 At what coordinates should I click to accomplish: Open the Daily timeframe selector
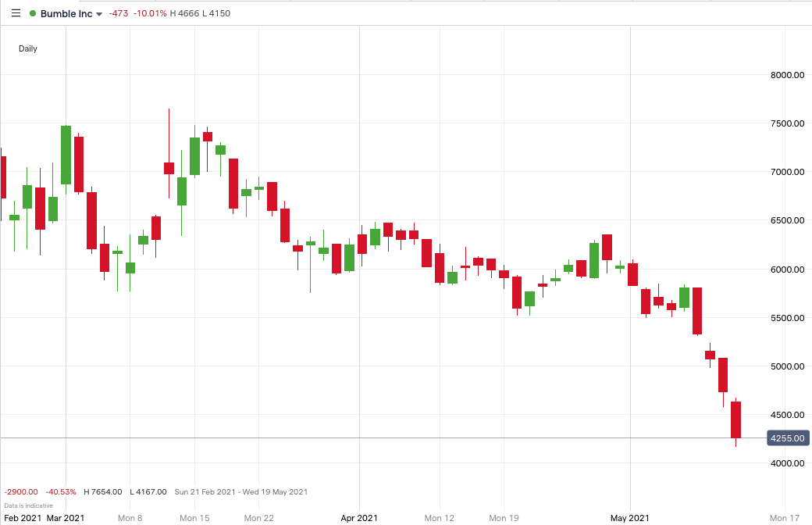(27, 48)
